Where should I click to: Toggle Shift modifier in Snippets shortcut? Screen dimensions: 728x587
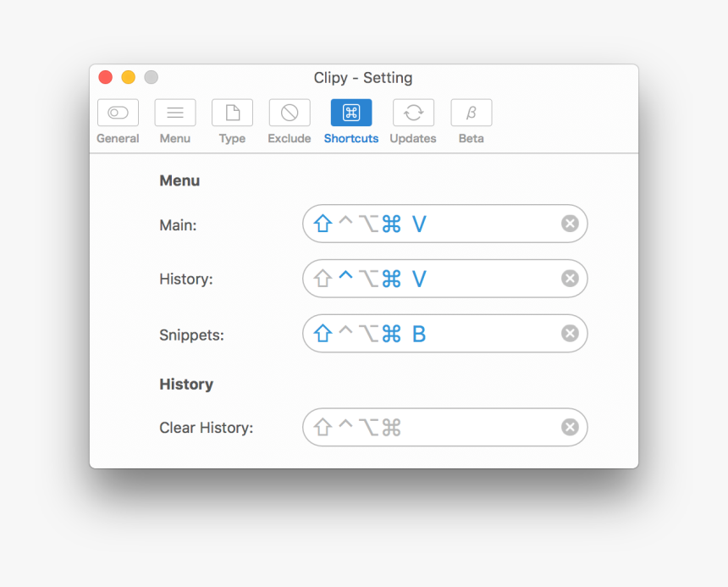click(323, 333)
